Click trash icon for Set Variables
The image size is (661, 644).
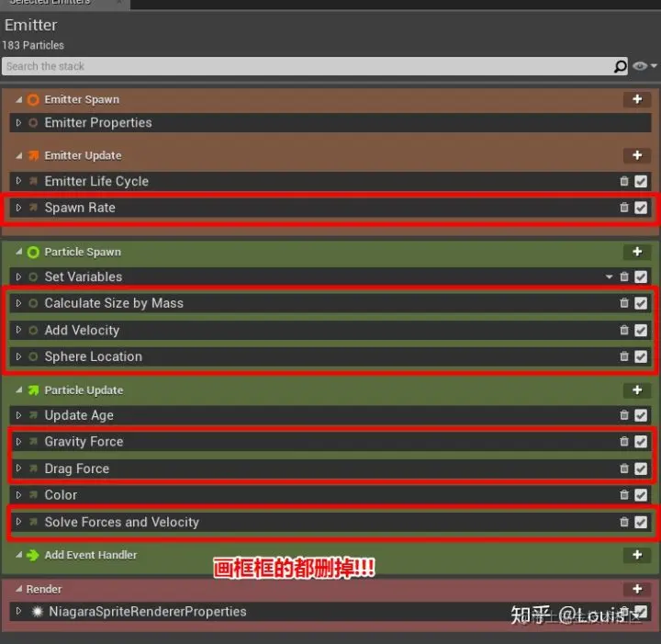click(x=624, y=277)
